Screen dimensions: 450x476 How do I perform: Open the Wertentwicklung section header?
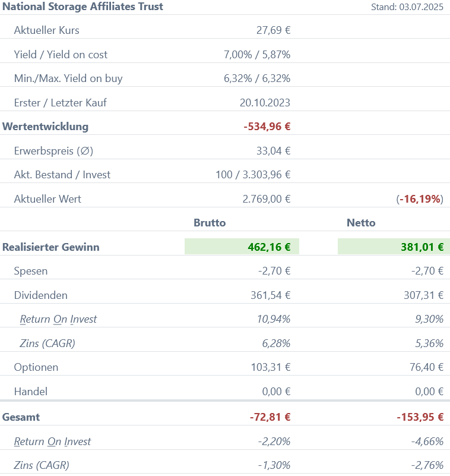(x=46, y=127)
